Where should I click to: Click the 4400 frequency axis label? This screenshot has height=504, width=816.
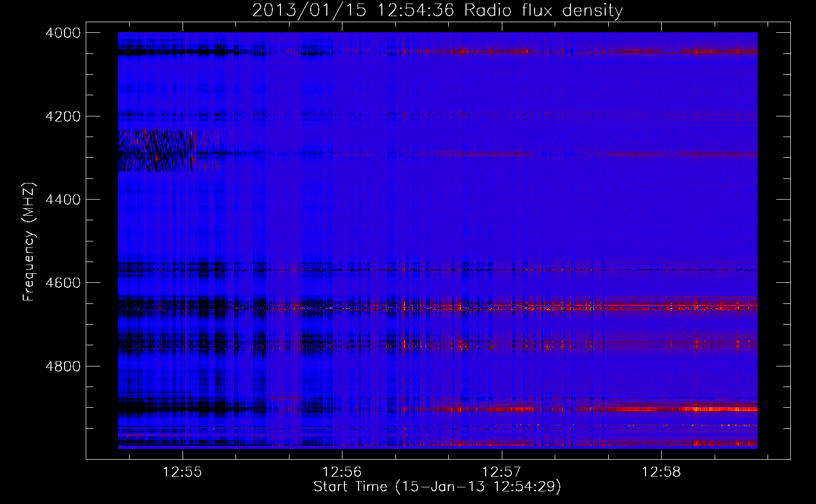point(63,200)
